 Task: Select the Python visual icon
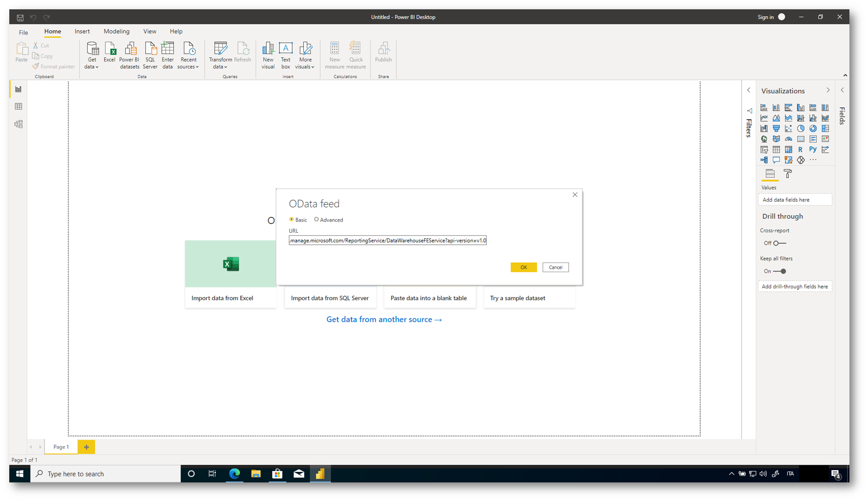(813, 150)
